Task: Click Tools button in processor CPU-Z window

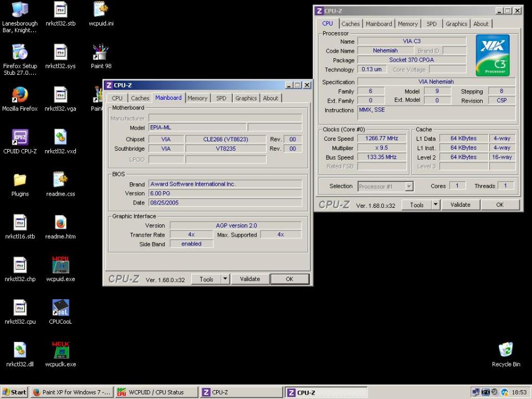Action: tap(417, 204)
